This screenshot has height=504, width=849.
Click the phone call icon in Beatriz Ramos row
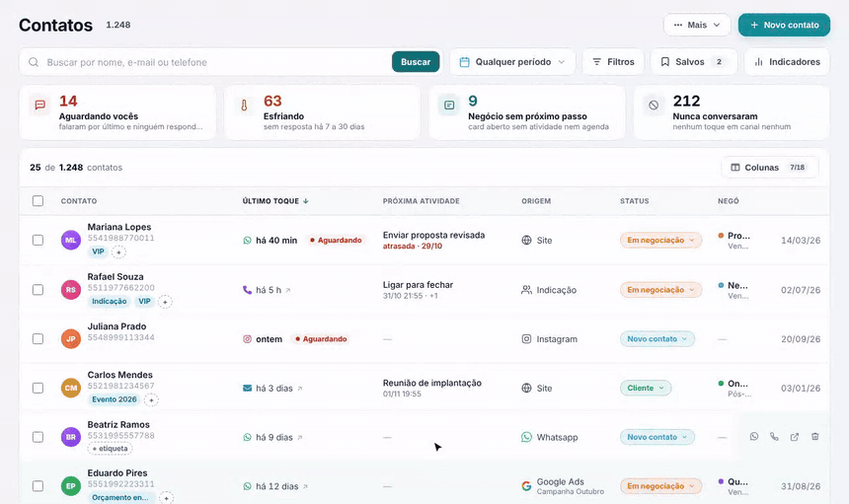[x=774, y=436]
